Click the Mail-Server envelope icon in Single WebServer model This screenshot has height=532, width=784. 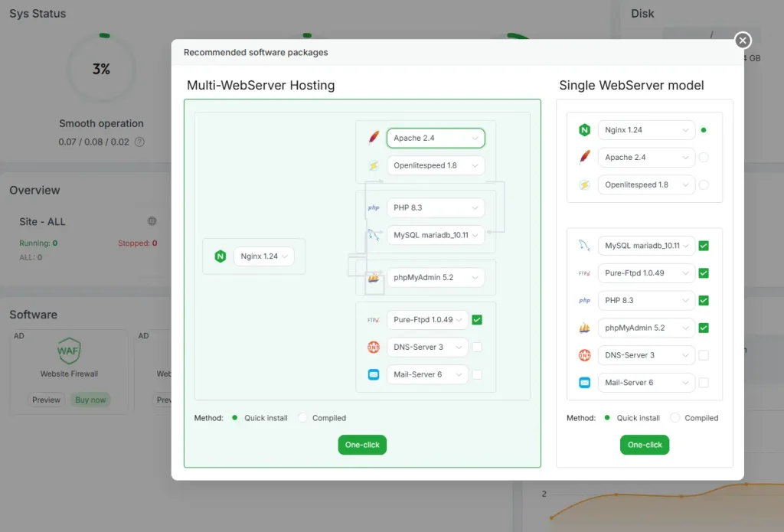point(584,383)
